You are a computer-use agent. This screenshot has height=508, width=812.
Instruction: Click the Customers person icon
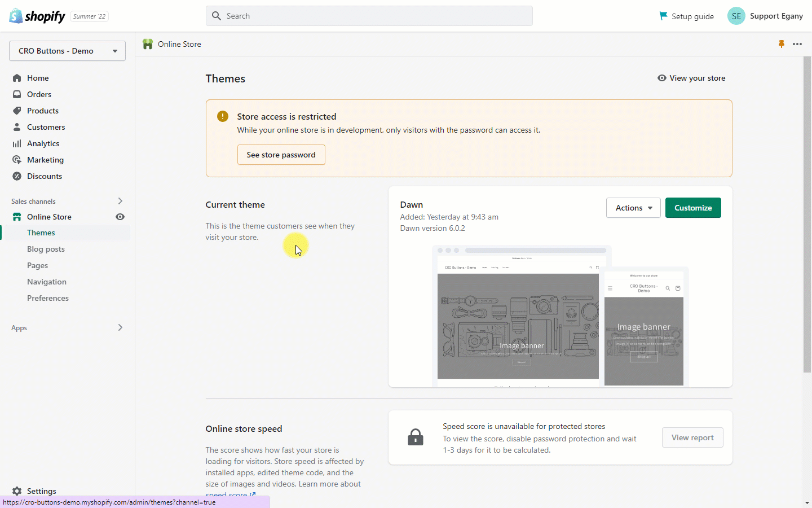pos(17,127)
